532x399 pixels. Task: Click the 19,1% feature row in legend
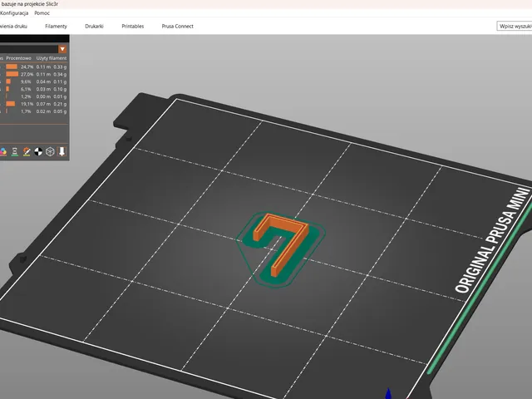coord(33,104)
